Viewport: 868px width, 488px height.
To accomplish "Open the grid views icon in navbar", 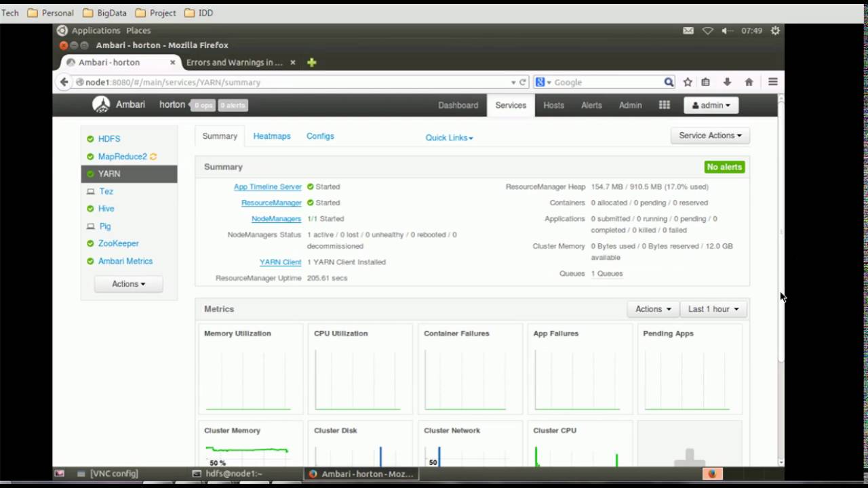I will point(665,105).
